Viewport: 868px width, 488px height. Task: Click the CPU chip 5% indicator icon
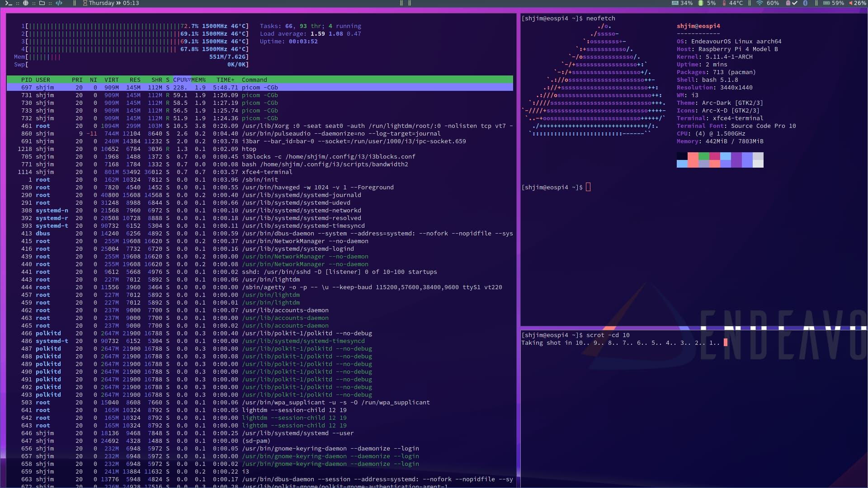point(701,3)
